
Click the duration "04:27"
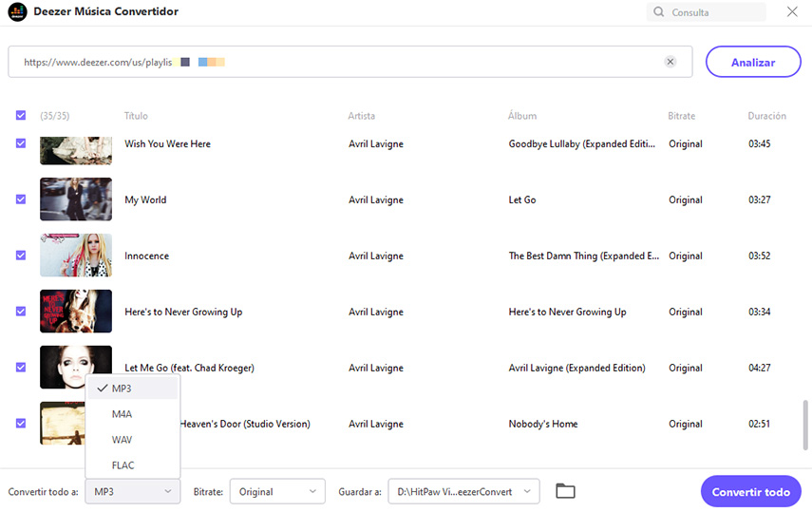point(759,368)
